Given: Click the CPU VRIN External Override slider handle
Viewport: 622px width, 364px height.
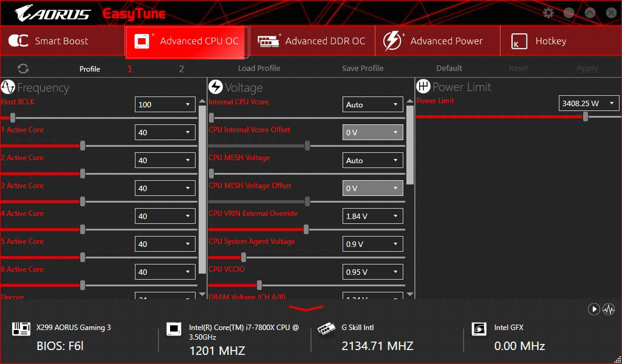Looking at the screenshot, I should click(x=306, y=229).
